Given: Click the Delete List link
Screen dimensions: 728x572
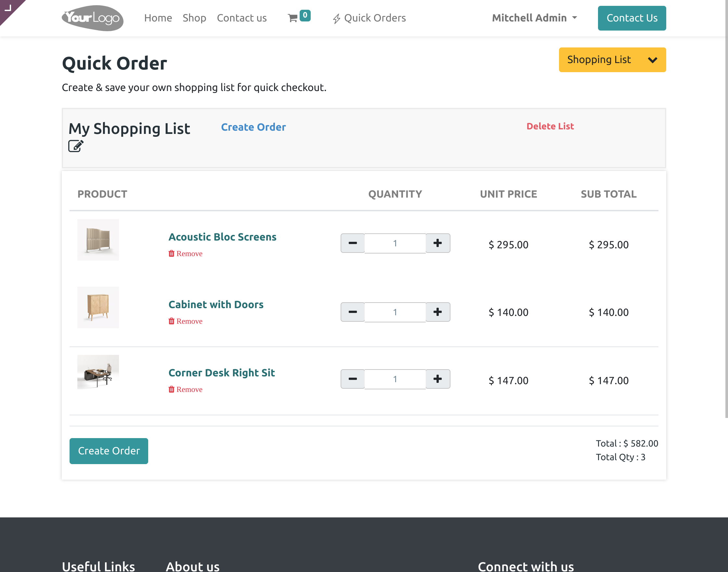Looking at the screenshot, I should click(x=550, y=126).
